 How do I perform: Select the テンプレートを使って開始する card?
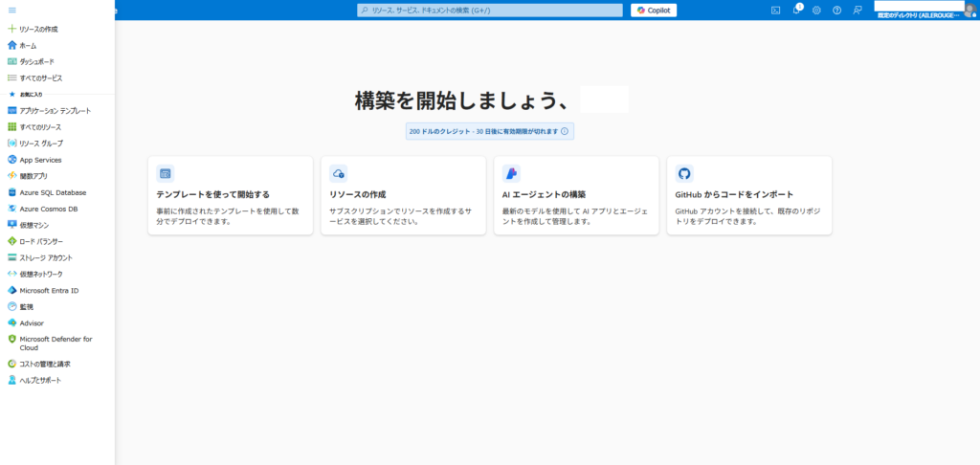(231, 195)
